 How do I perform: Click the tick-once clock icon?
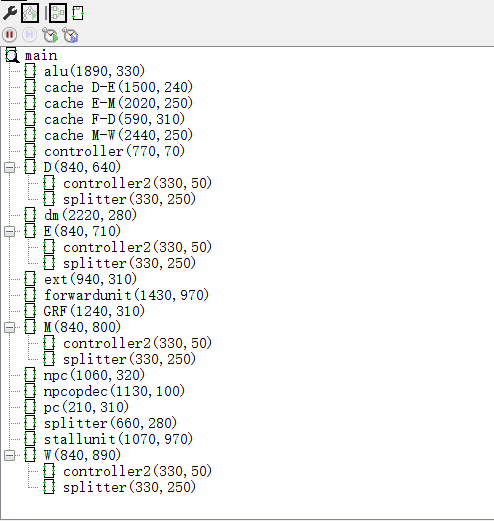[x=70, y=35]
